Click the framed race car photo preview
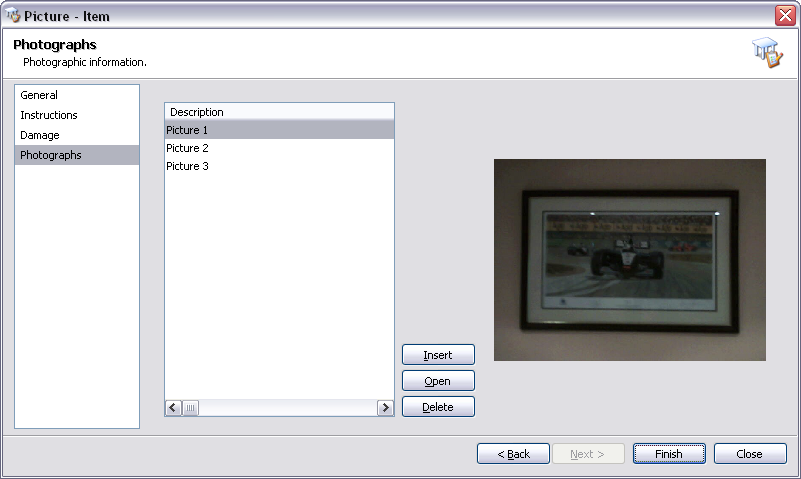This screenshot has height=479, width=801. 629,260
